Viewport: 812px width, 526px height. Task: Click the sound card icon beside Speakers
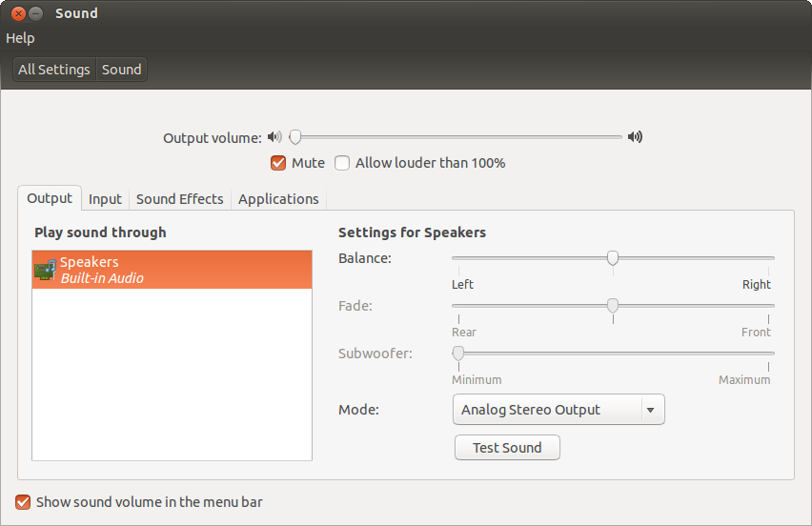click(x=45, y=270)
